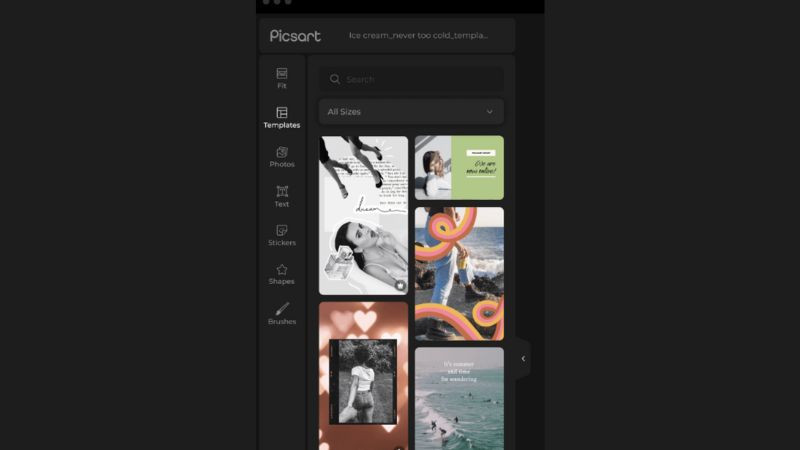Click the search magnifier icon

335,79
